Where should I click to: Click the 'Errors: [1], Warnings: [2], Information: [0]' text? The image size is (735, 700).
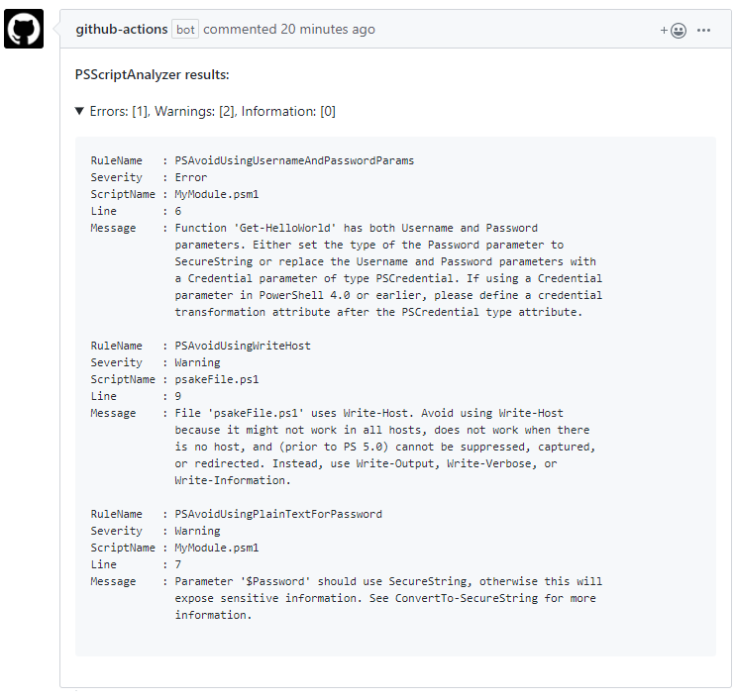(x=212, y=111)
